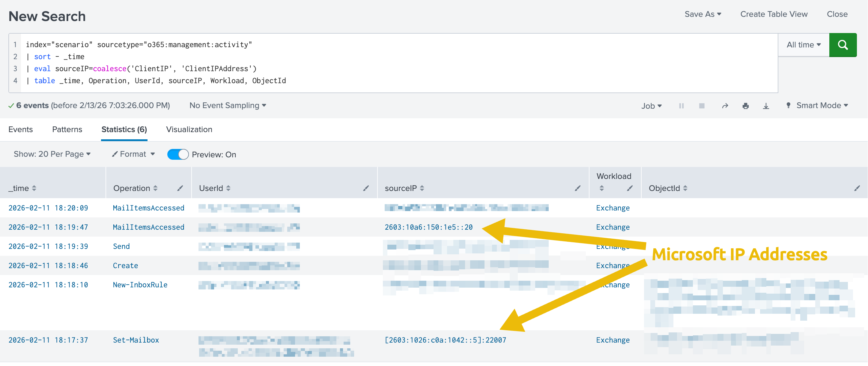Expand the Job dropdown
This screenshot has height=366, width=868.
(651, 106)
